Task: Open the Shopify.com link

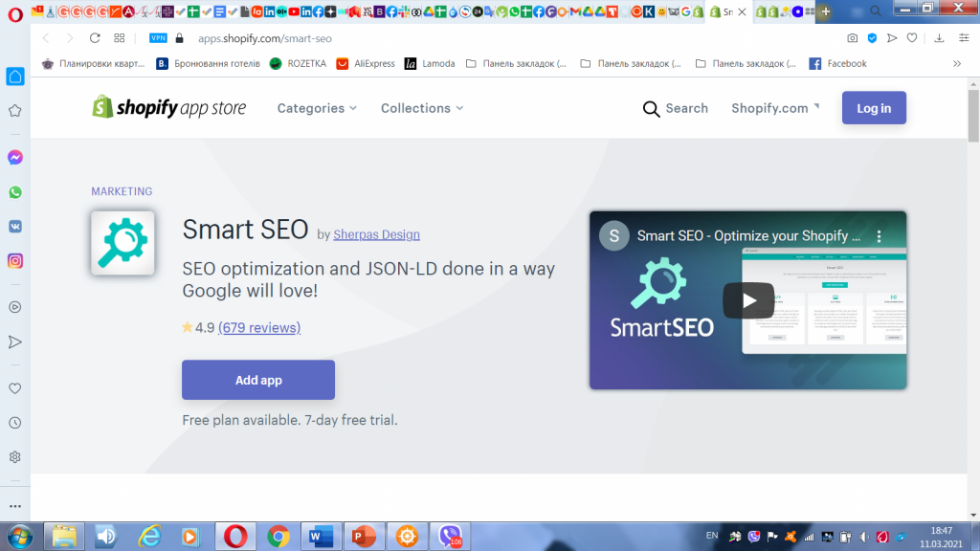Action: (x=775, y=108)
